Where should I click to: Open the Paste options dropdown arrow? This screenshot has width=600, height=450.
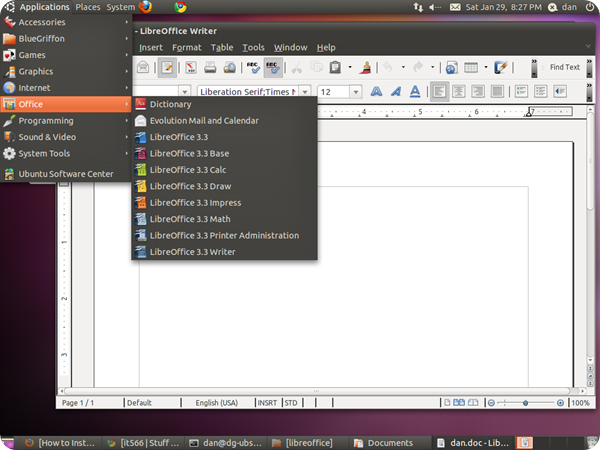pyautogui.click(x=350, y=67)
